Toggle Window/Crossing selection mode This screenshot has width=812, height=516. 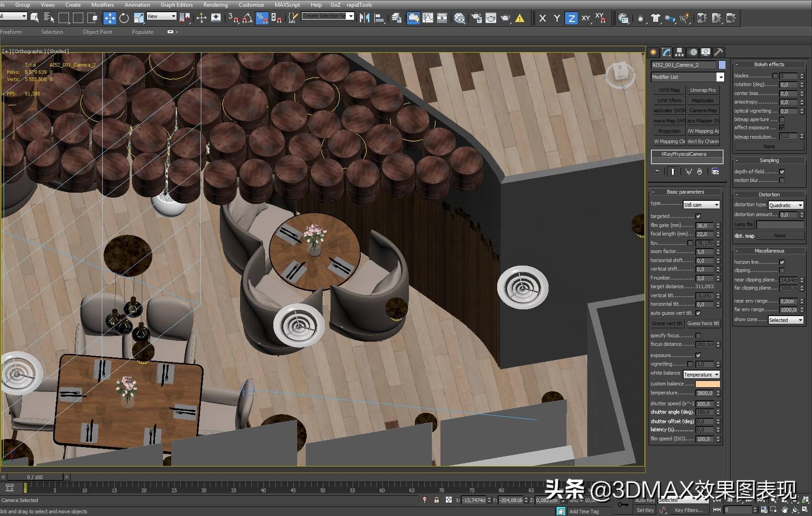(x=92, y=18)
